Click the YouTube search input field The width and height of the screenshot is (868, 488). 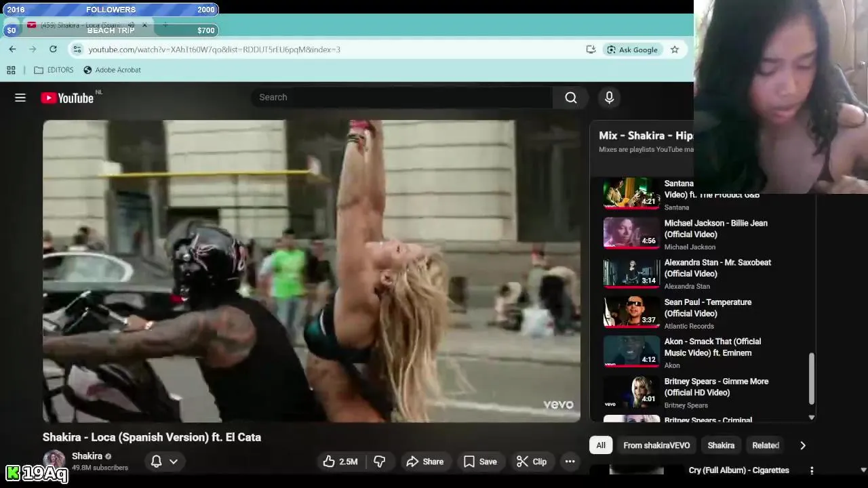(402, 98)
